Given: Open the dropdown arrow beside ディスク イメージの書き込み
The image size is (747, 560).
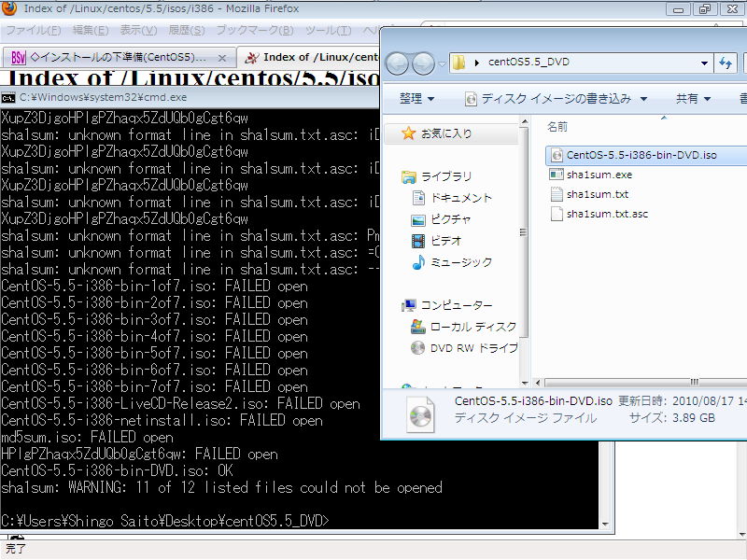Looking at the screenshot, I should 643,99.
